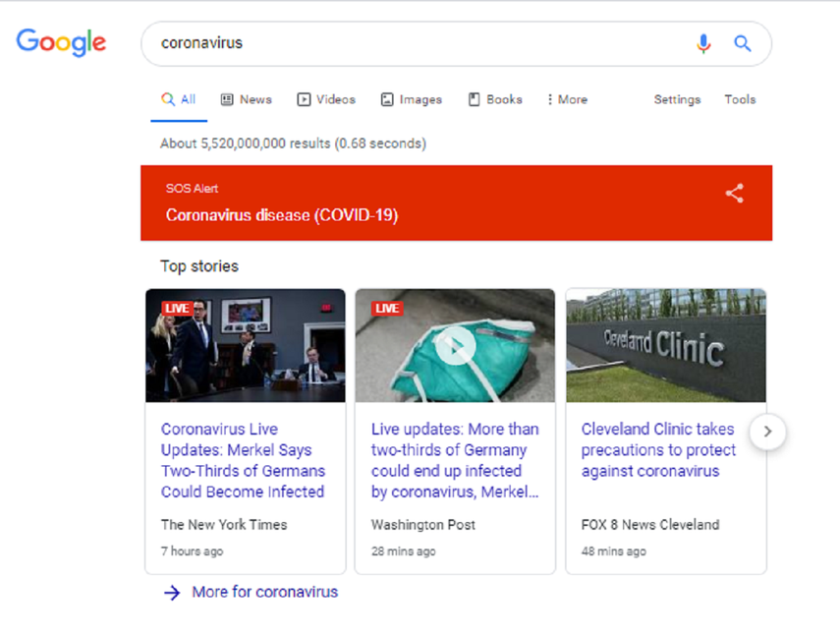Share the SOS Alert banner

click(x=734, y=194)
